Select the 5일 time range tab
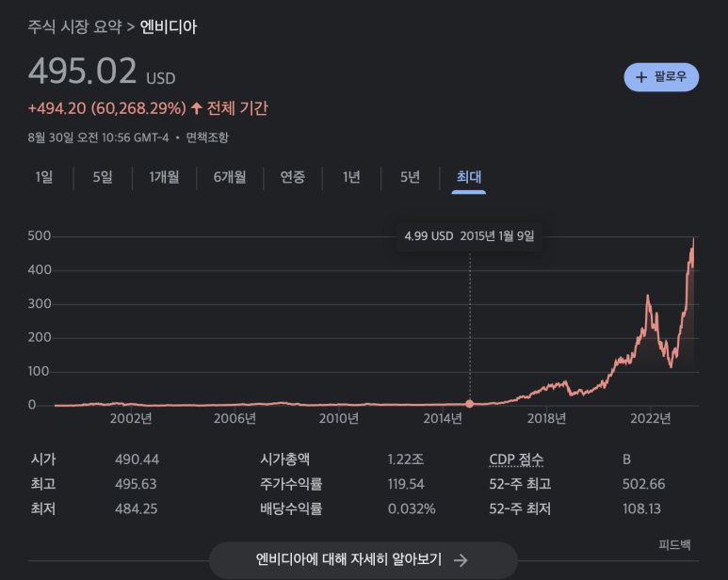This screenshot has width=728, height=580. (103, 177)
